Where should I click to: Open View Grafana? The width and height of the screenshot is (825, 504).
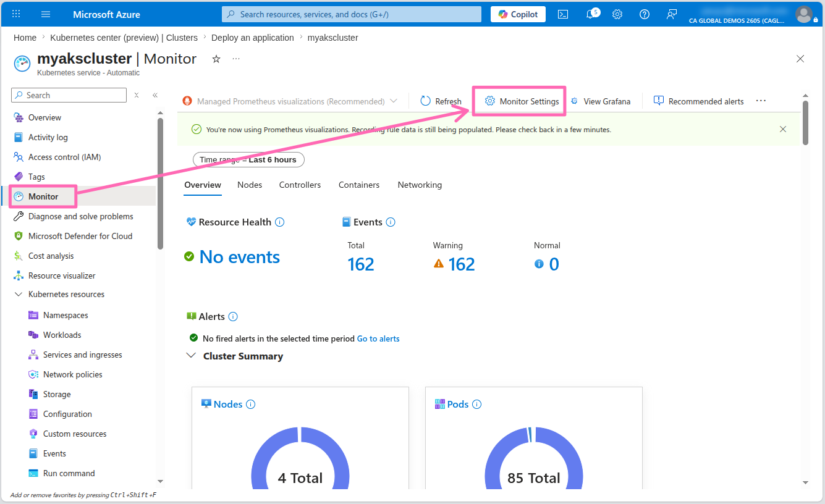pos(600,101)
